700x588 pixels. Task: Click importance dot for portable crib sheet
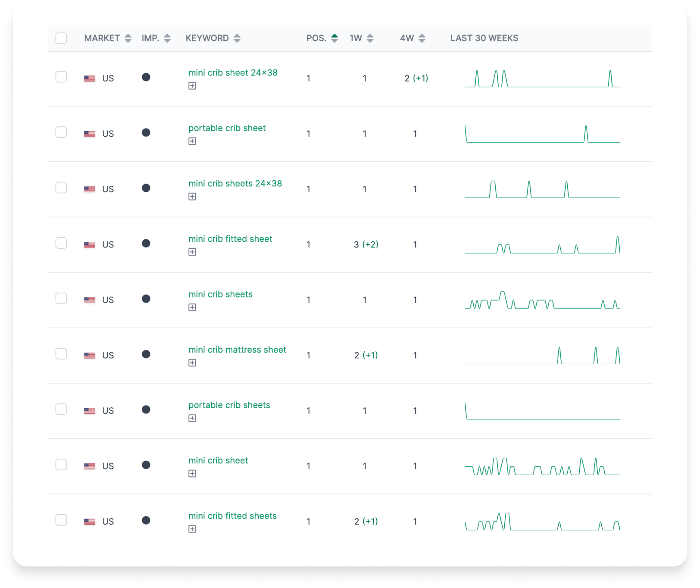click(146, 132)
